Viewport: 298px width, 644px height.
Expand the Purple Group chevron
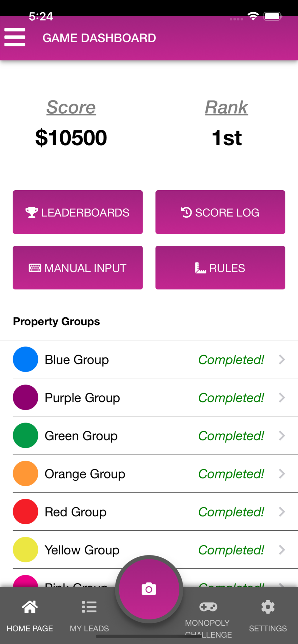(282, 397)
